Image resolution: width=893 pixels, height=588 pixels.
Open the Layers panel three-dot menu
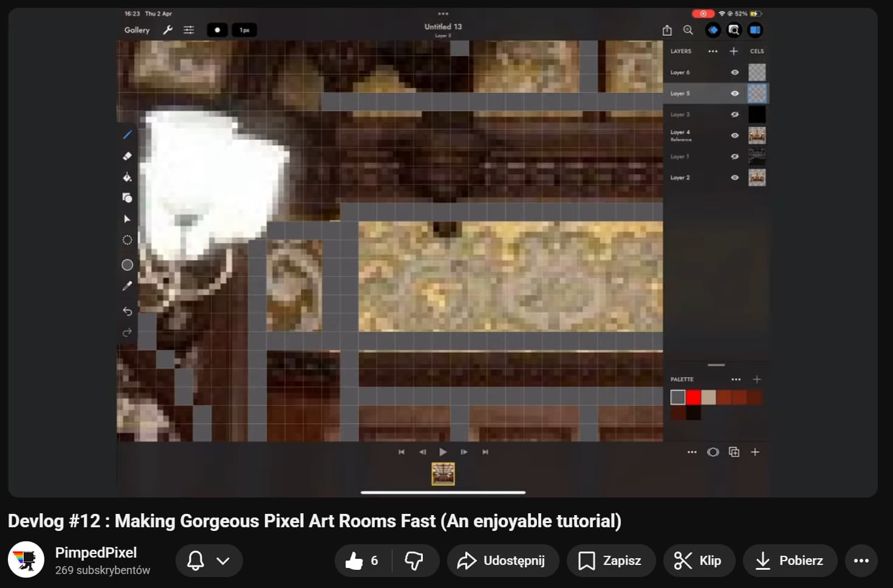coord(713,51)
